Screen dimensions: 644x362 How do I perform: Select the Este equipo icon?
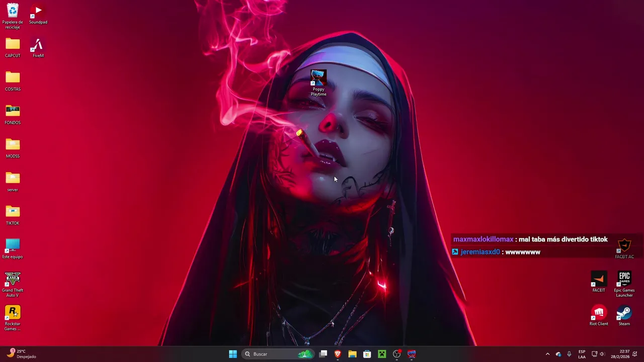tap(13, 249)
